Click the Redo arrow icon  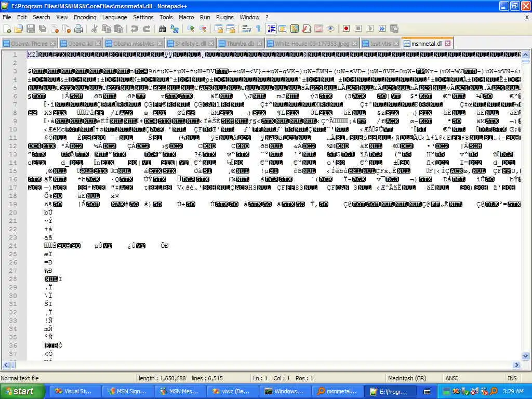pyautogui.click(x=147, y=29)
